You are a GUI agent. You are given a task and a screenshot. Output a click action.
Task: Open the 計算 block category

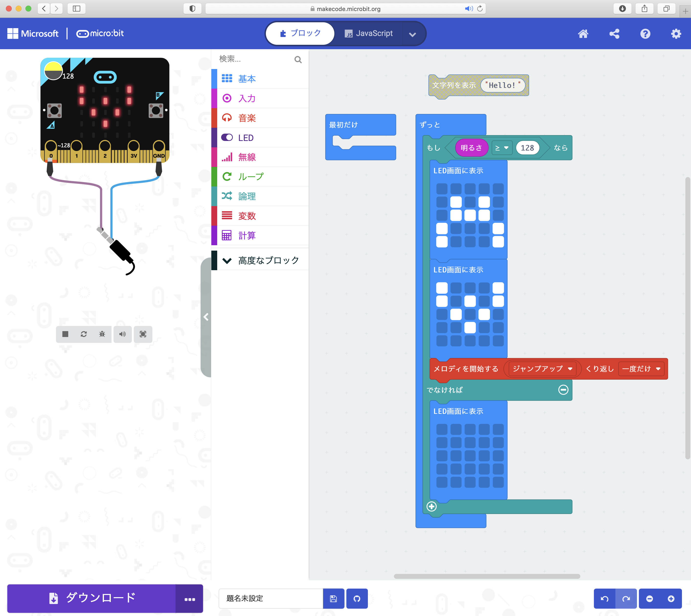click(x=260, y=236)
